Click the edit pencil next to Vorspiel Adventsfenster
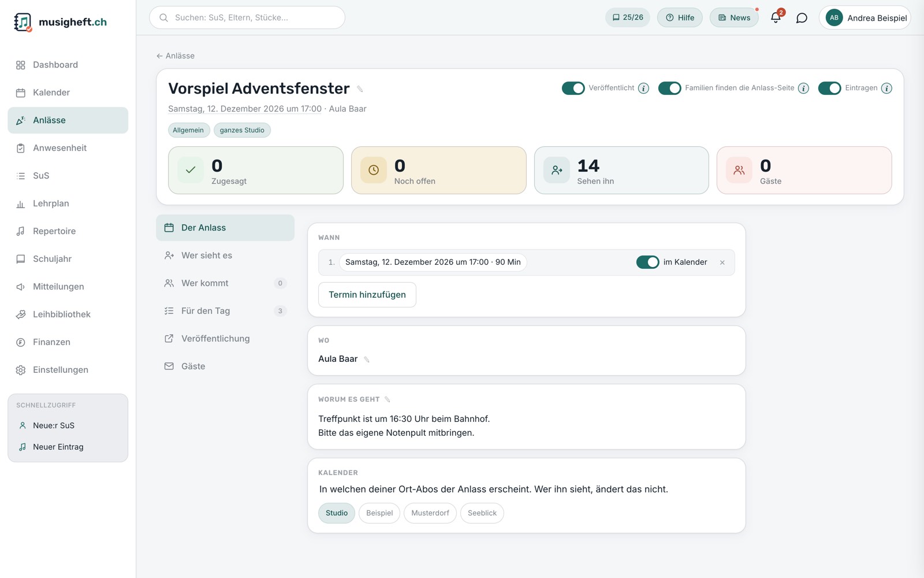This screenshot has width=924, height=578. [360, 89]
